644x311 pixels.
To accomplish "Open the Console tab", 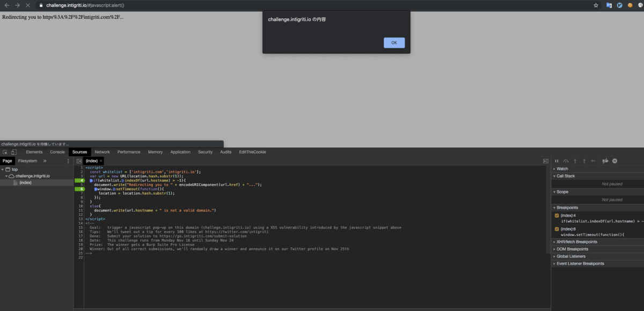I will pyautogui.click(x=57, y=152).
